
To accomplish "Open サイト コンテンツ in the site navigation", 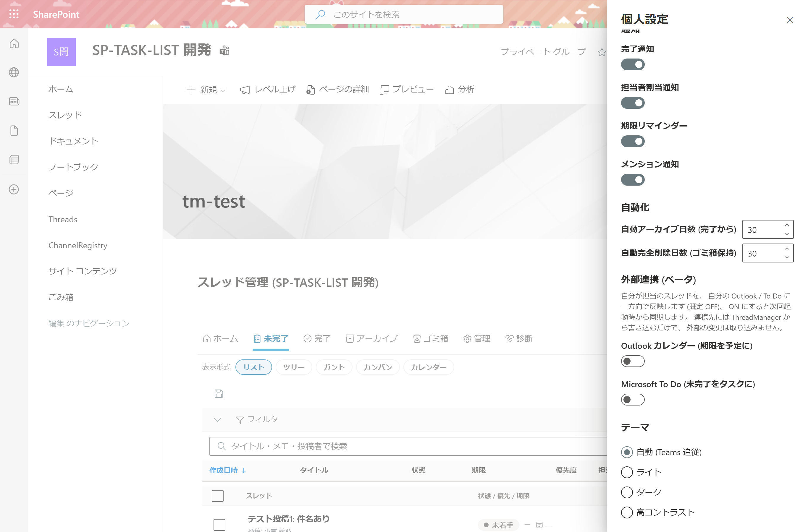I will point(83,271).
